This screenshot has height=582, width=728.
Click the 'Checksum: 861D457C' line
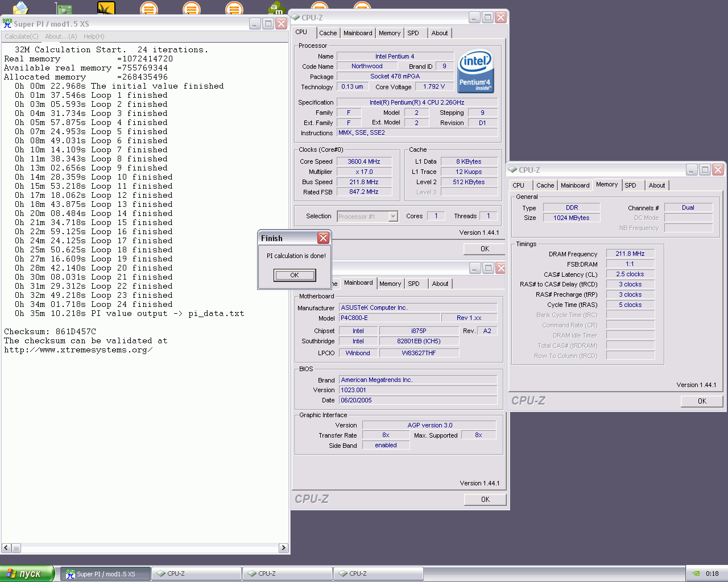[50, 331]
